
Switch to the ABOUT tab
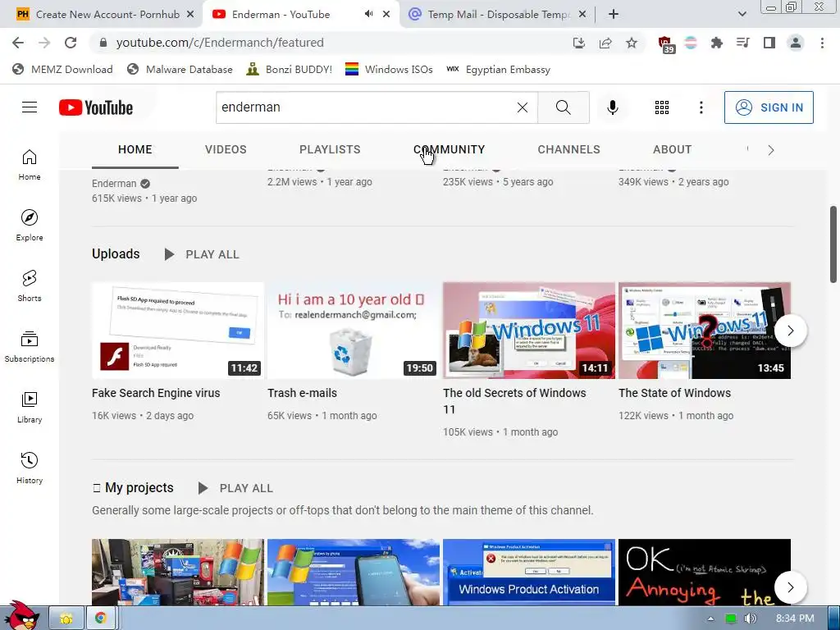pyautogui.click(x=673, y=149)
